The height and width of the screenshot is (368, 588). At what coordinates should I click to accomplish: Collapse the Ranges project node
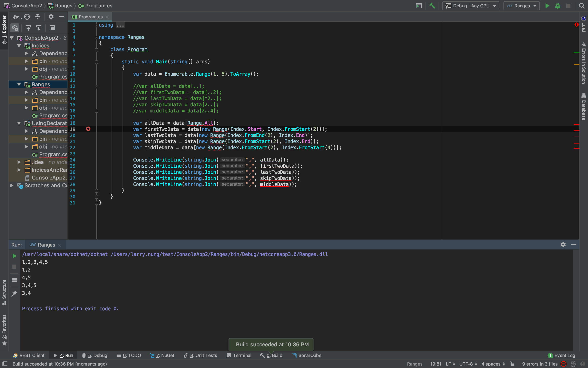pyautogui.click(x=19, y=84)
